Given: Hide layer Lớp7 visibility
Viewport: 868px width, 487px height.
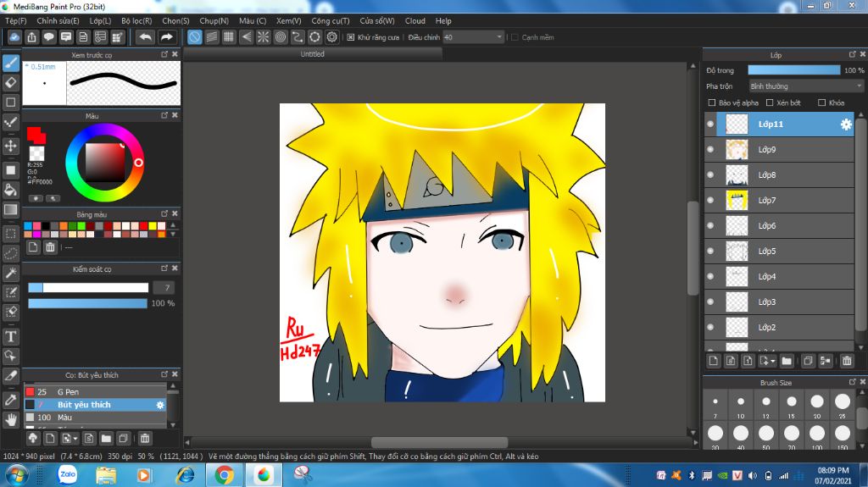Looking at the screenshot, I should (711, 201).
